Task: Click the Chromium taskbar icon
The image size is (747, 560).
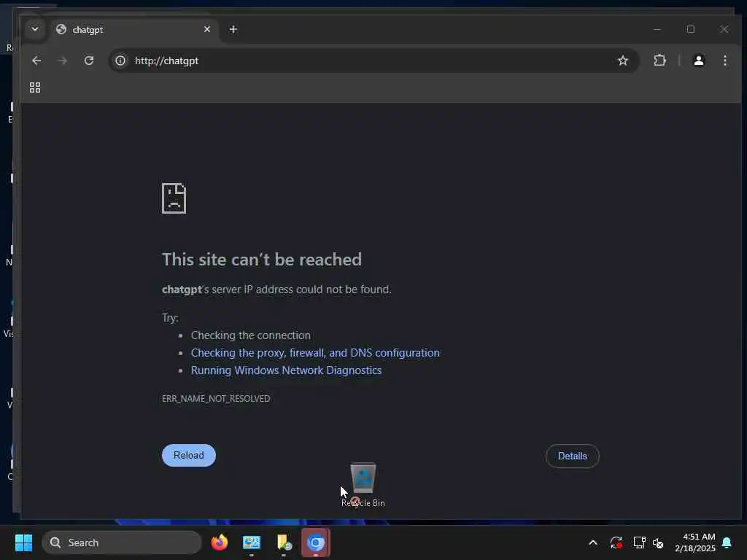Action: (315, 542)
